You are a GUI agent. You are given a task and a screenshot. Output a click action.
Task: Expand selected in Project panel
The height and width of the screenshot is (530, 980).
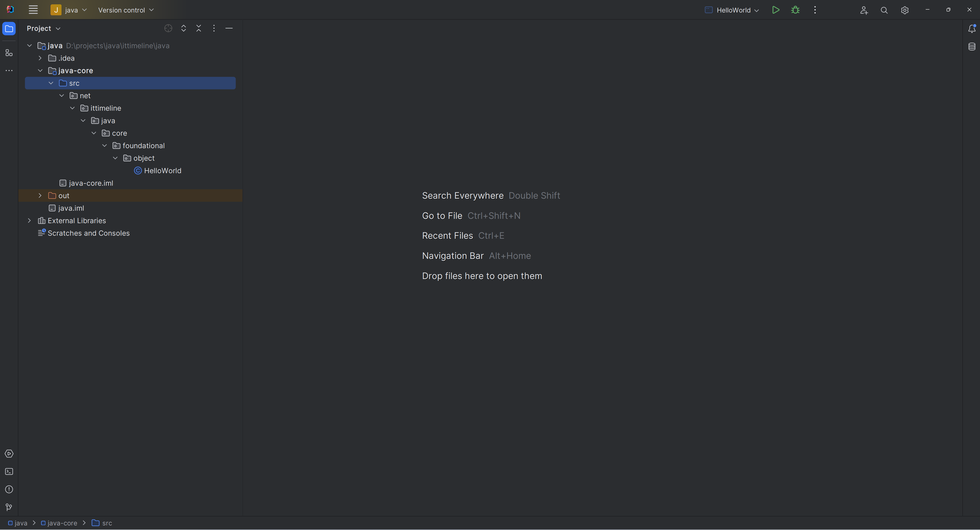coord(183,29)
